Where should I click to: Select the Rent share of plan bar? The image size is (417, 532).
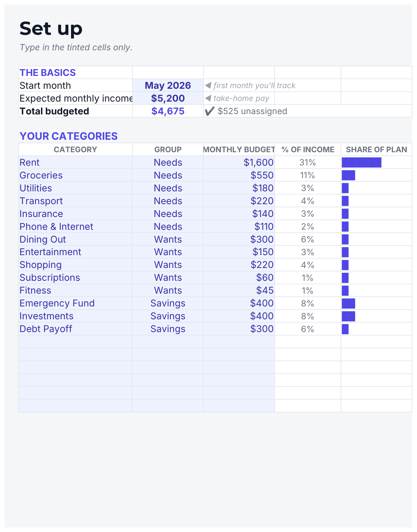[x=361, y=162]
